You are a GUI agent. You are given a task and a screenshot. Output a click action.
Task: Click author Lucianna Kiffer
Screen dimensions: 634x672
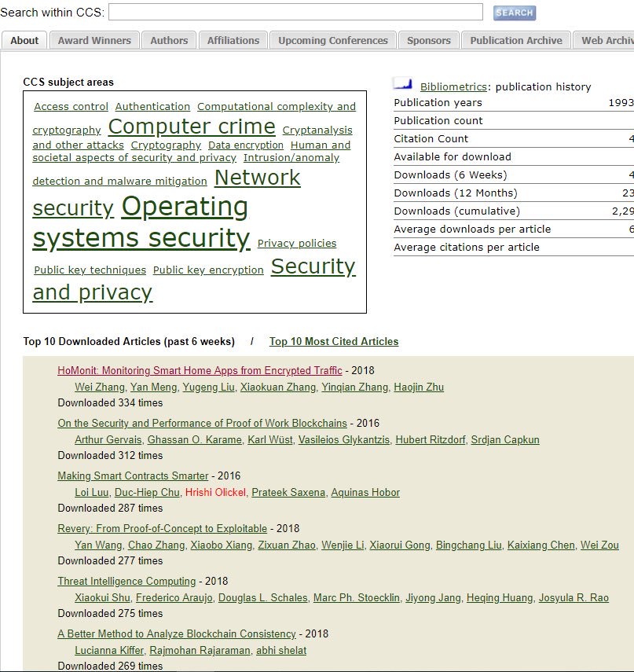coord(109,651)
